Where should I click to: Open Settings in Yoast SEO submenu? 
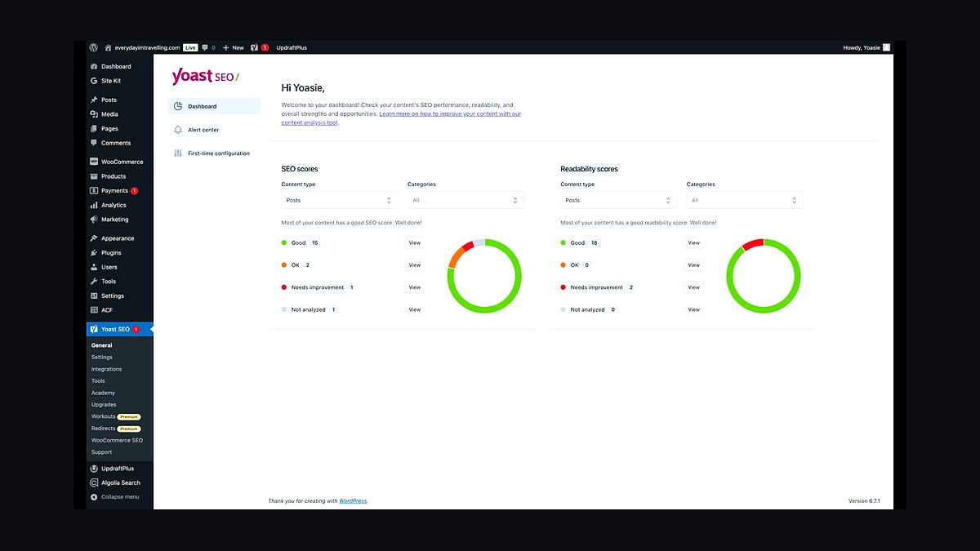102,357
